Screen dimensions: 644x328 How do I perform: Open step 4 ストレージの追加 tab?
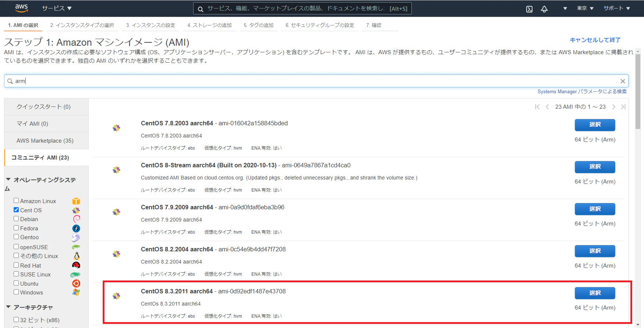[x=209, y=25]
